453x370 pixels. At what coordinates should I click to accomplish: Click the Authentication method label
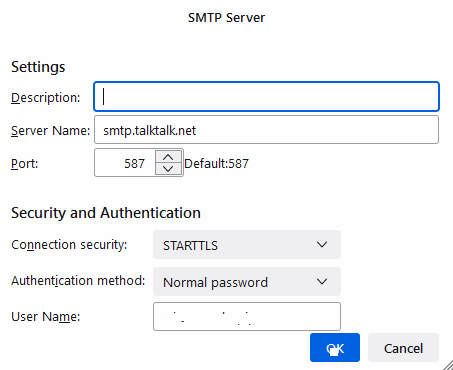[x=78, y=281]
